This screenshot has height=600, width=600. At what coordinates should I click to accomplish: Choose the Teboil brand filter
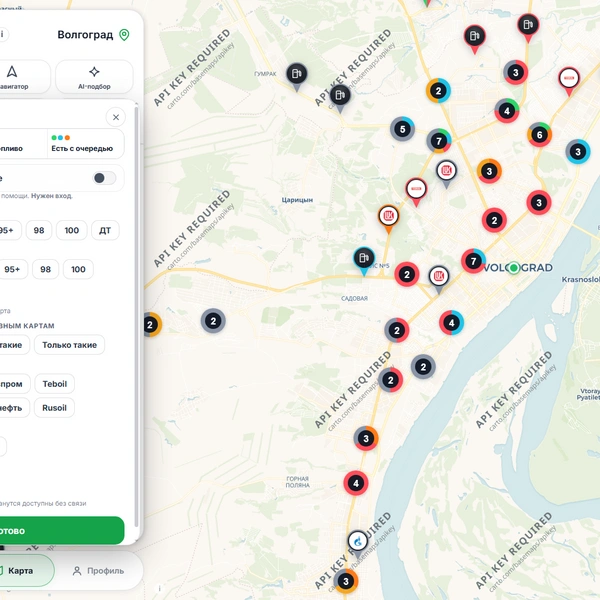[x=55, y=384]
